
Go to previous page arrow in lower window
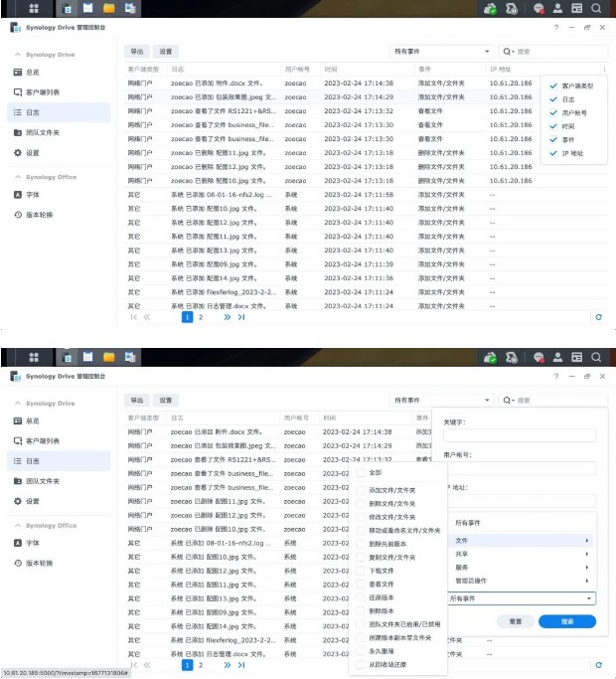pos(147,665)
